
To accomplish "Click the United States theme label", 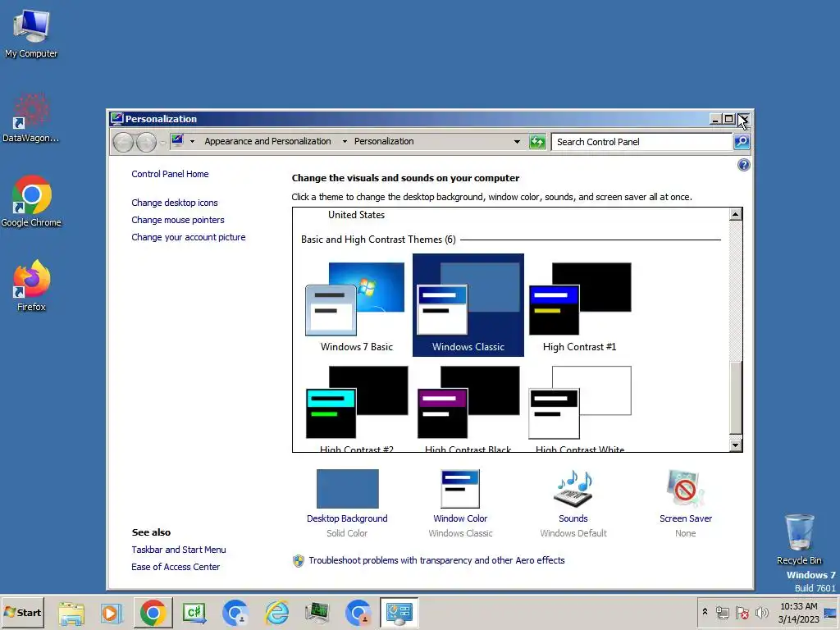I will (x=356, y=215).
